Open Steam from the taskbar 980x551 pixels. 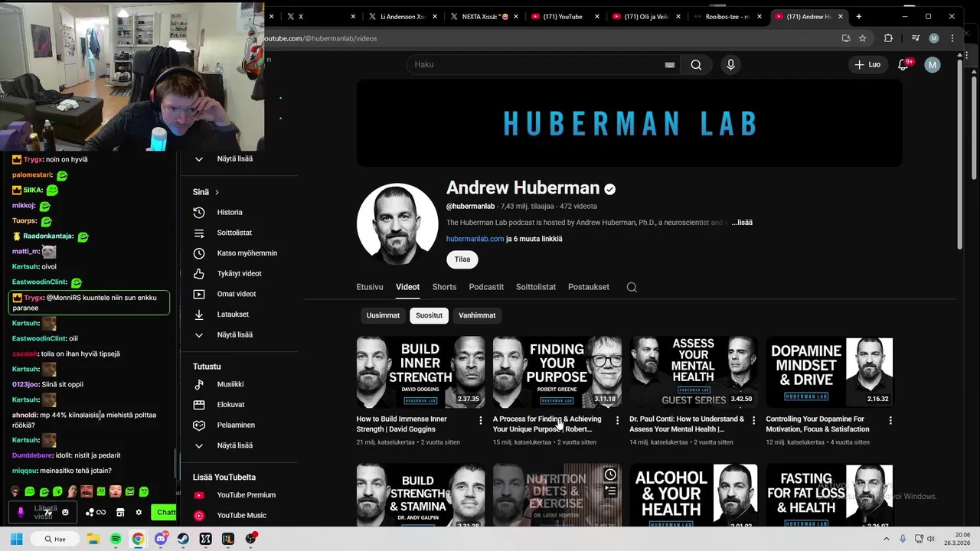coord(183,540)
